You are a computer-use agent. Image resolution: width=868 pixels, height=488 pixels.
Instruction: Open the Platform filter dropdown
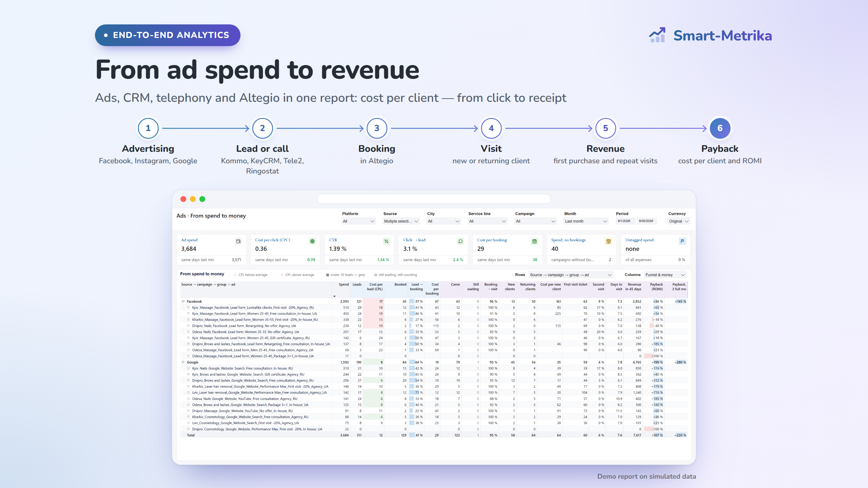[x=359, y=221]
